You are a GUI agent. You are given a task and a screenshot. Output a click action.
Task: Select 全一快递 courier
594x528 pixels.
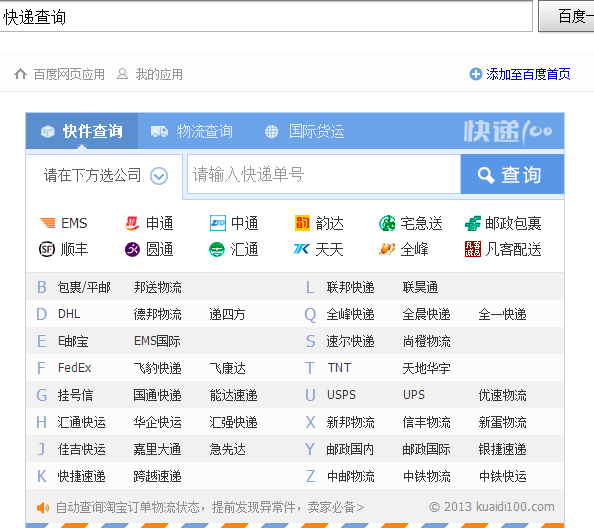point(502,314)
